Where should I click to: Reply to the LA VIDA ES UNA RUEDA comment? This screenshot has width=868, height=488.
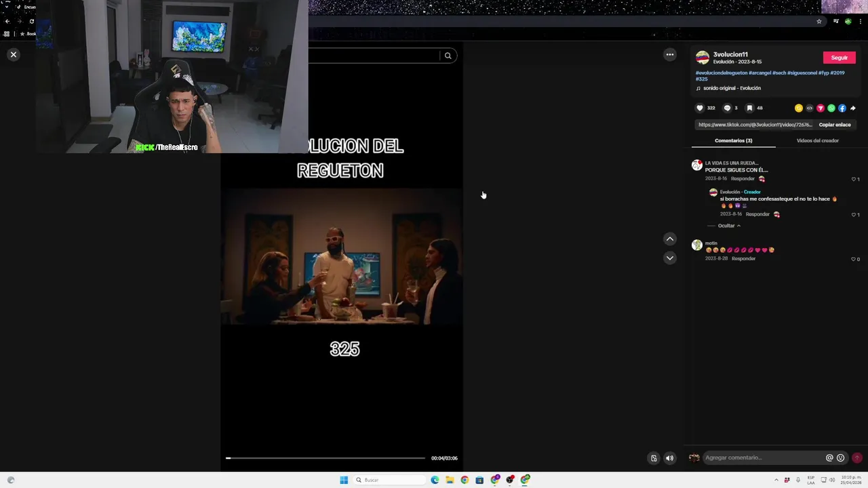coord(743,178)
